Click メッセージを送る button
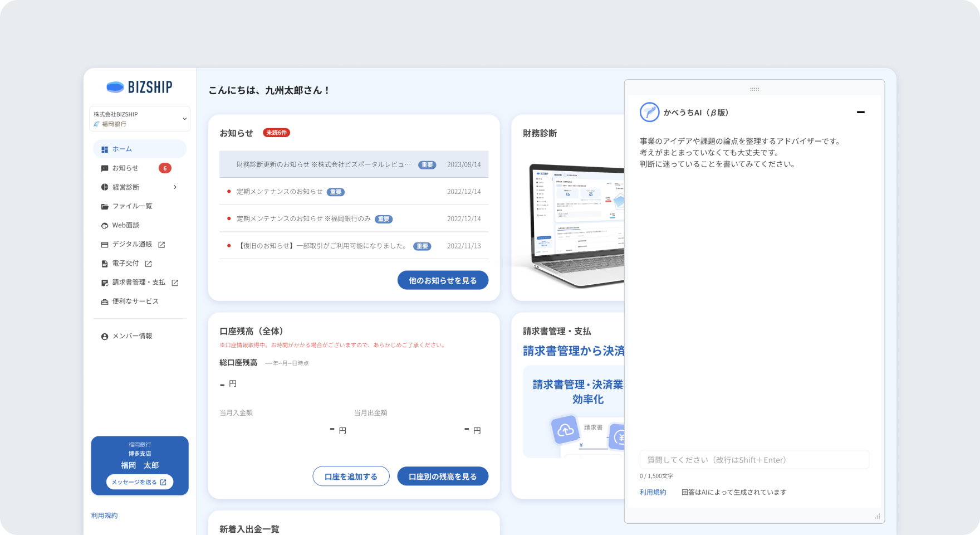 (x=140, y=482)
